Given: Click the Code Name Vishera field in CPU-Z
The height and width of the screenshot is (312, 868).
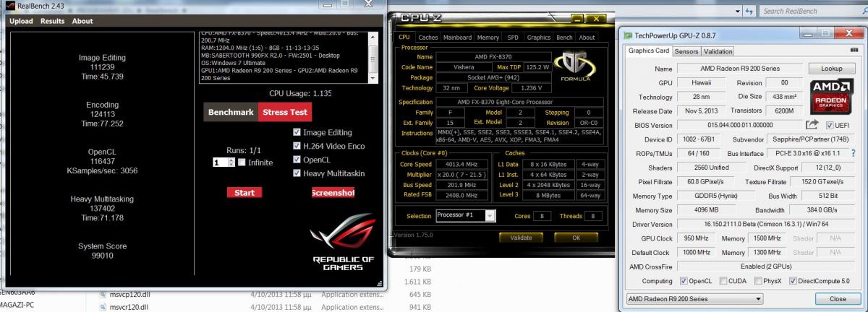Looking at the screenshot, I should (465, 67).
